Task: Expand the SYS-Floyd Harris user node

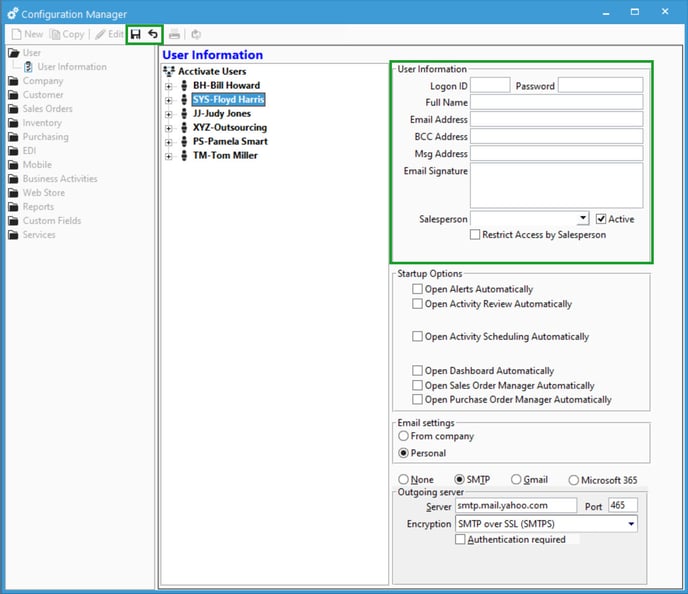Action: tap(168, 100)
